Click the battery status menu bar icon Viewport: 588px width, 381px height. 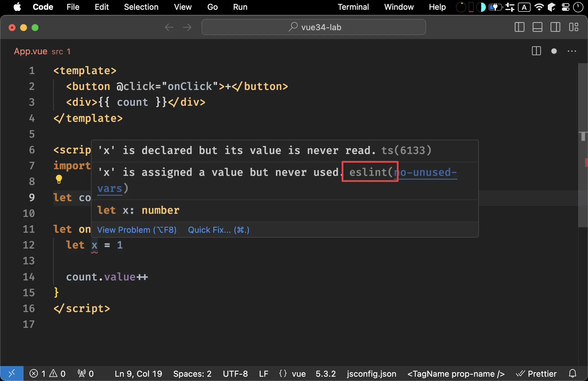496,7
